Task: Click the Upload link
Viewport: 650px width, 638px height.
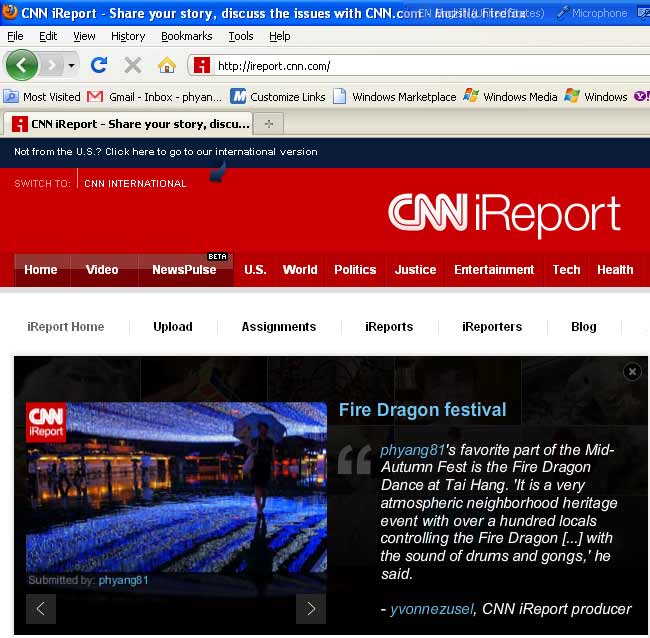Action: (x=173, y=327)
